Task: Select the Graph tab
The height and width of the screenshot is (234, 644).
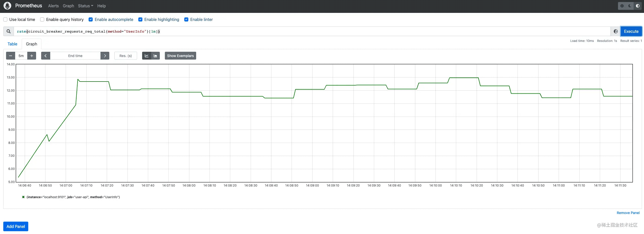Action: click(32, 44)
